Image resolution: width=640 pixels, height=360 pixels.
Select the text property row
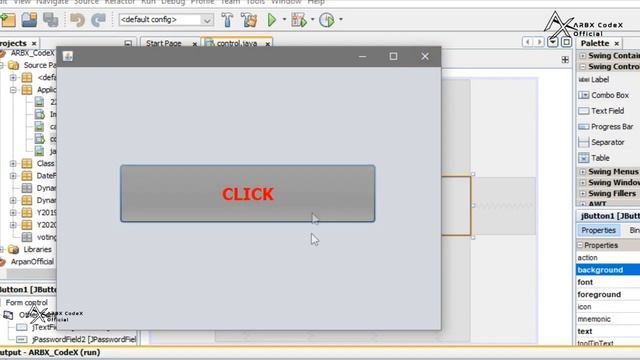point(608,331)
